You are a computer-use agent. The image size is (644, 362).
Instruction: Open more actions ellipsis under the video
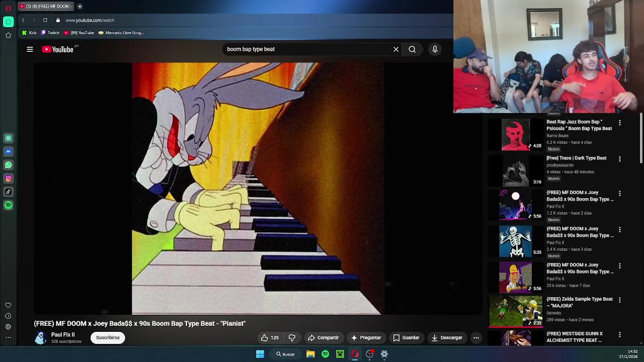(x=476, y=338)
